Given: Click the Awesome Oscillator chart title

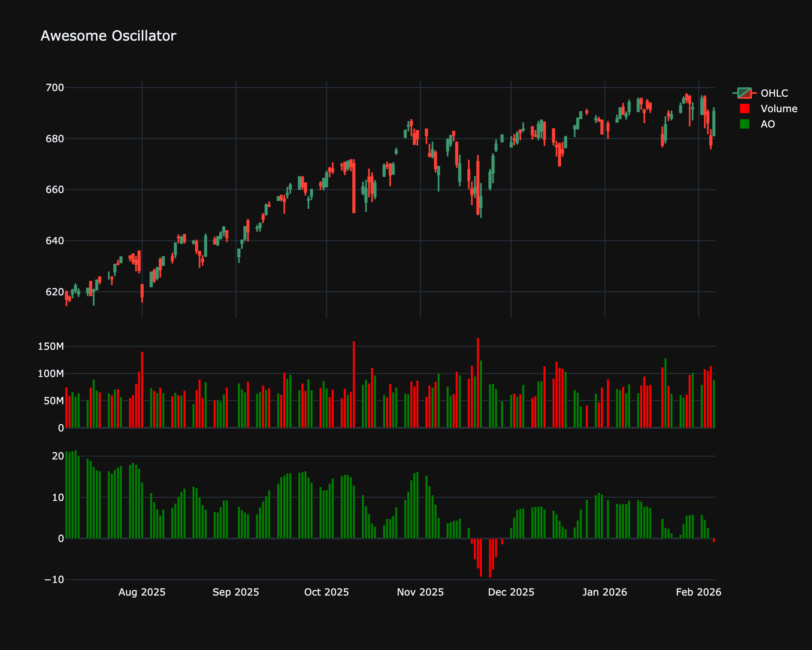Looking at the screenshot, I should (108, 36).
